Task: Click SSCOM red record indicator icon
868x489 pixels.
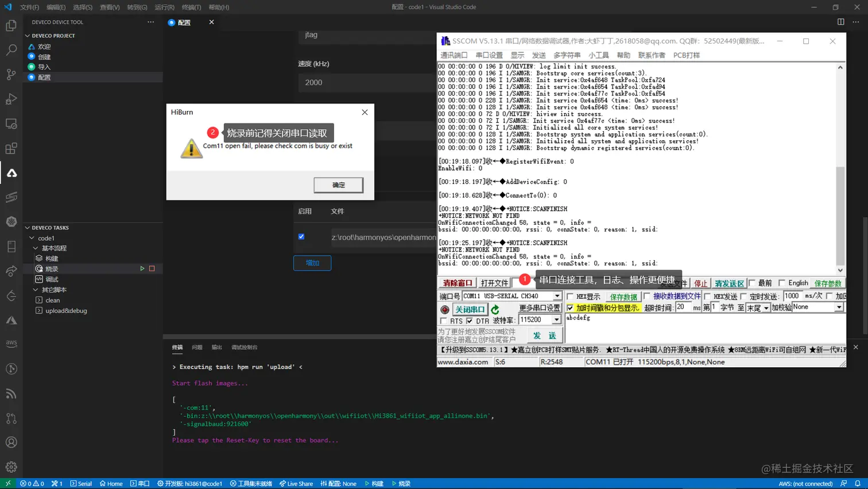Action: point(444,309)
